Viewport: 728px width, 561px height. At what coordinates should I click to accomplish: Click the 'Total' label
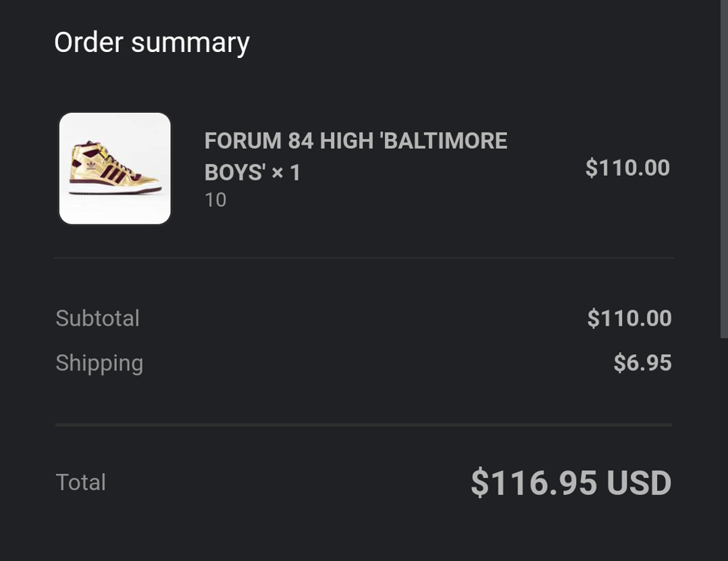click(x=80, y=483)
